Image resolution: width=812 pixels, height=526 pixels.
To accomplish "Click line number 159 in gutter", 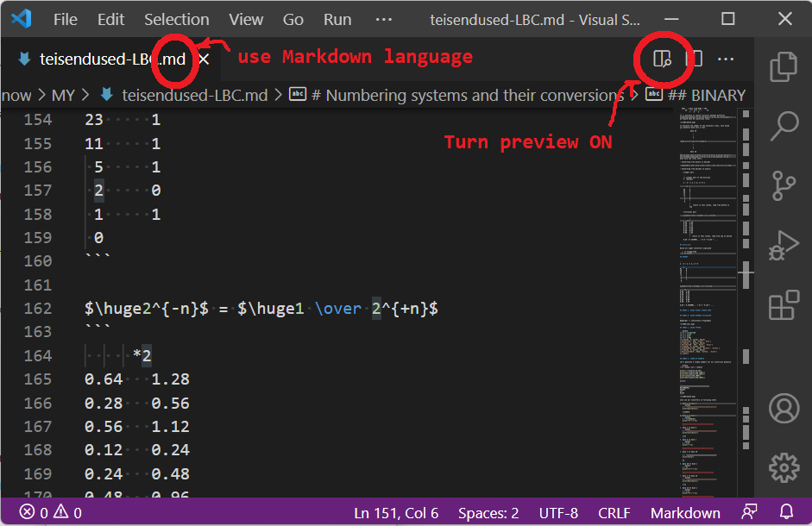I will coord(38,238).
